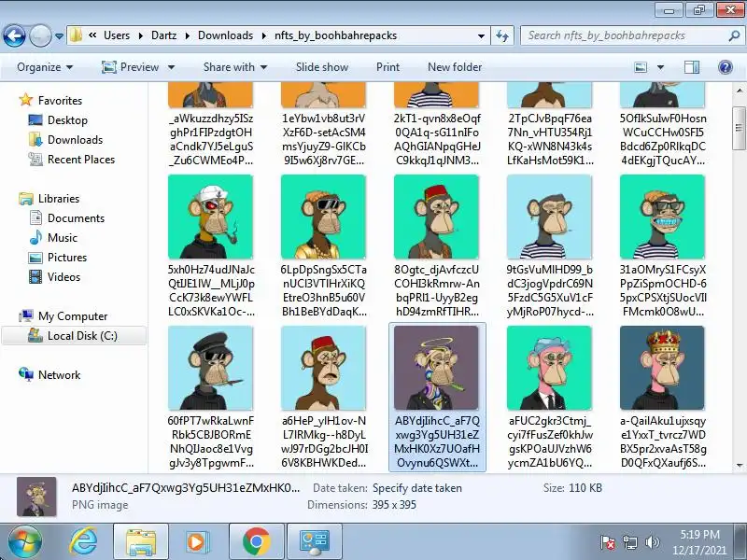The image size is (747, 560).
Task: Click file name 2kT1-qvn8x8eOqf
Action: click(x=437, y=139)
